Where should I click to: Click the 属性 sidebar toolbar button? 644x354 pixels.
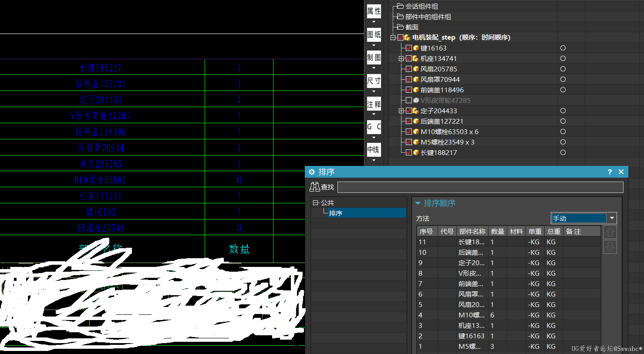point(374,11)
